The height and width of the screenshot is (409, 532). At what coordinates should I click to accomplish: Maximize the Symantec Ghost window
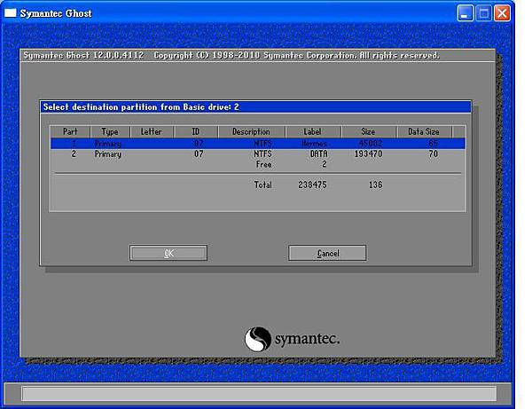[x=484, y=13]
